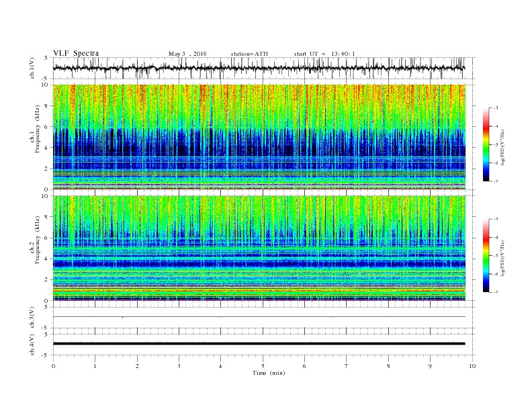
Task: Click the "ch.1(V)" axis label
Action: pos(32,68)
